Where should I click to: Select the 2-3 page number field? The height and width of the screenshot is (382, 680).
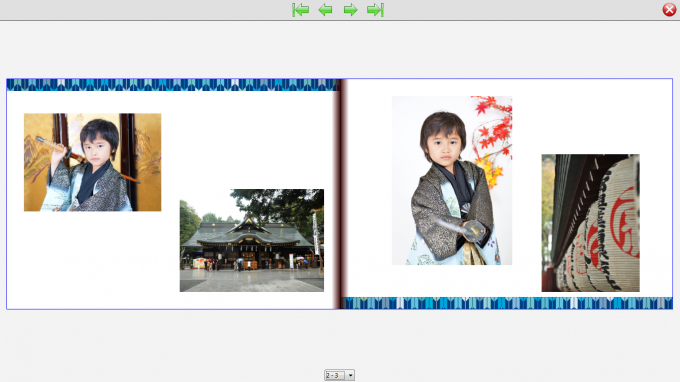(335, 375)
